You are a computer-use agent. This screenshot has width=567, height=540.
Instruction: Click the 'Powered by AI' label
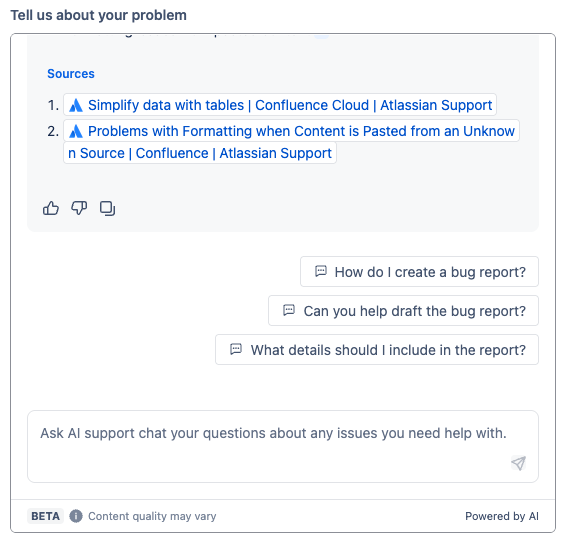(x=502, y=516)
